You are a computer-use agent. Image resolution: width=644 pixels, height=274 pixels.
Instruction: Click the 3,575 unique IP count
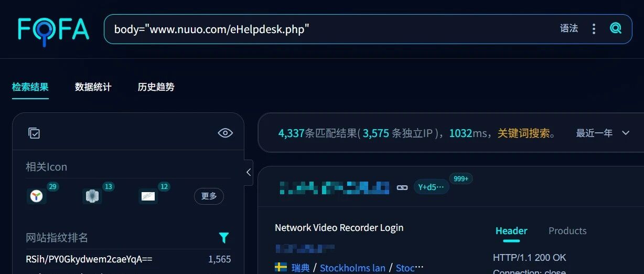coord(376,133)
